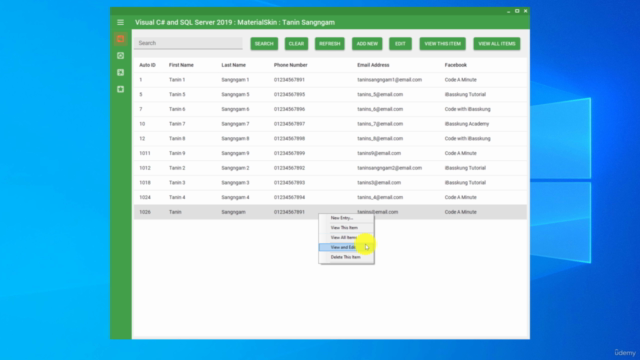Viewport: 640px width, 360px height.
Task: Select Auto ID 1012 cell
Action: 145,168
